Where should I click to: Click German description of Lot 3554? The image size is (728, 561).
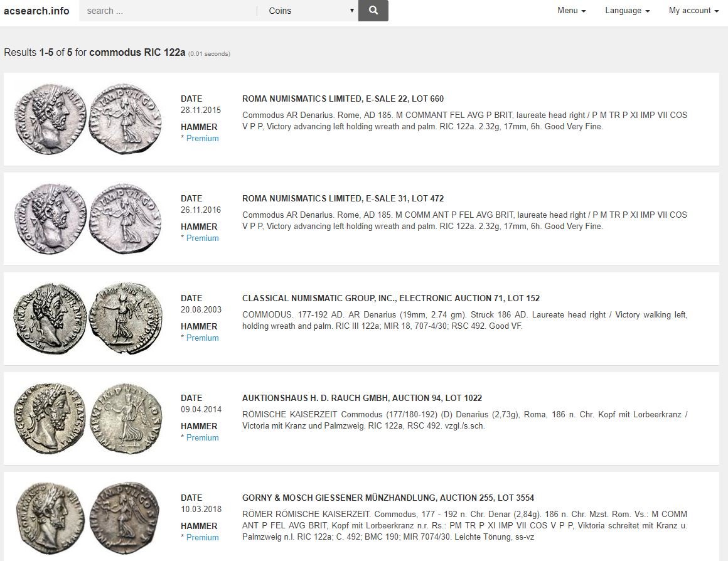464,526
